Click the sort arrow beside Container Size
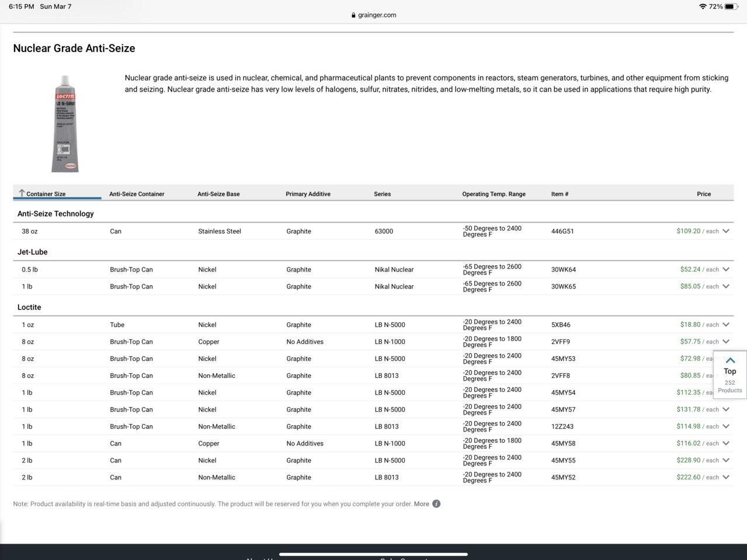This screenshot has width=747, height=560. point(22,193)
